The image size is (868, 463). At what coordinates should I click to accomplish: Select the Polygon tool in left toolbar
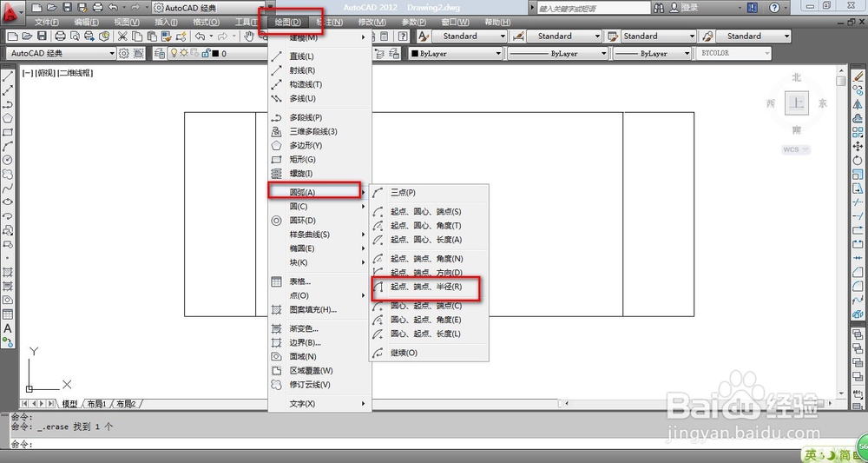pos(8,118)
